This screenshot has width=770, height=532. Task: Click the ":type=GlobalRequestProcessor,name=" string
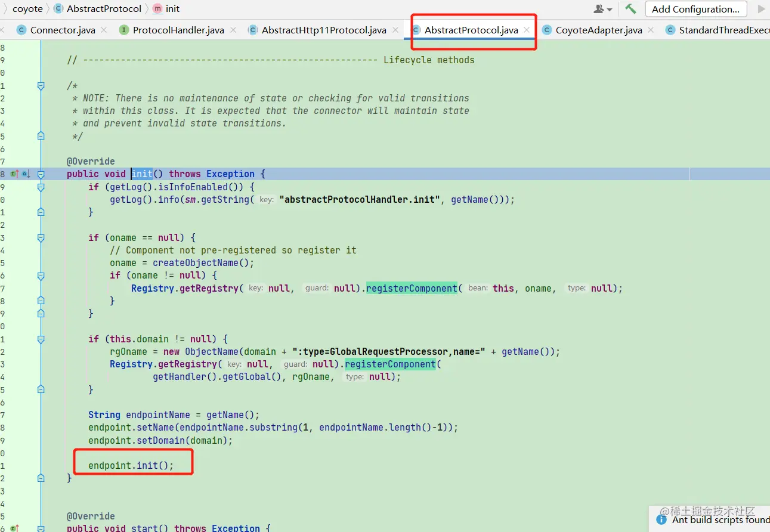[389, 351]
